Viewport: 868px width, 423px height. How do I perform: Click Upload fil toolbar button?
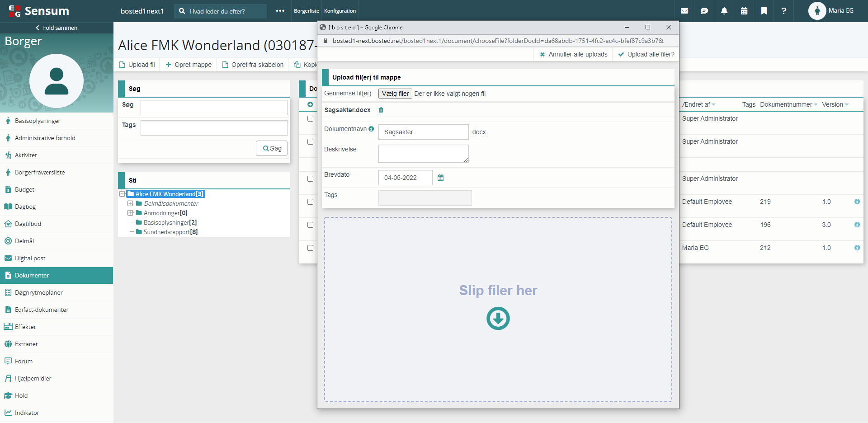[x=137, y=65]
